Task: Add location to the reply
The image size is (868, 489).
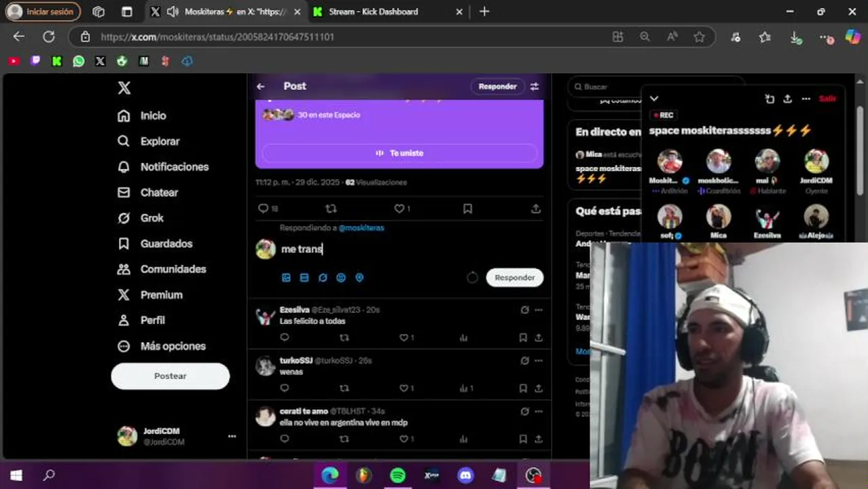Action: pyautogui.click(x=359, y=278)
